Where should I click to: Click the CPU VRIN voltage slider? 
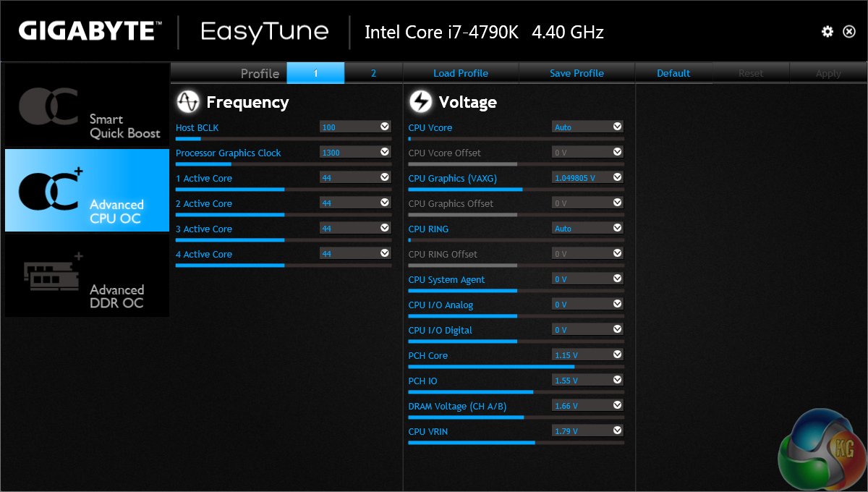(x=516, y=442)
